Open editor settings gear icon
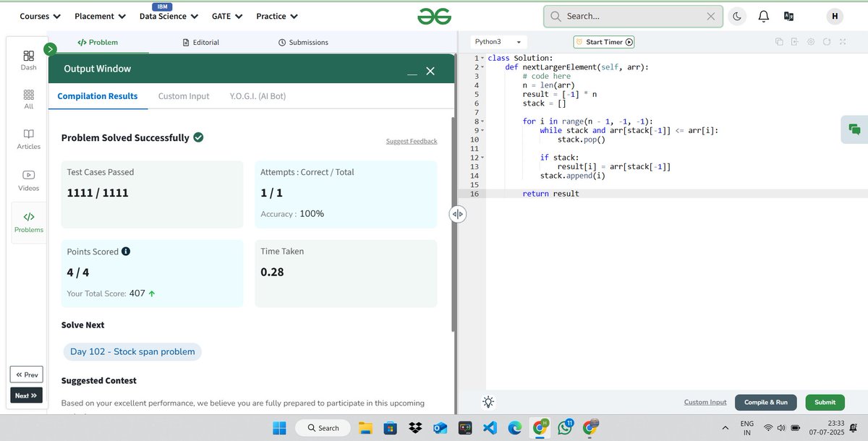Image resolution: width=868 pixels, height=441 pixels. click(x=811, y=42)
